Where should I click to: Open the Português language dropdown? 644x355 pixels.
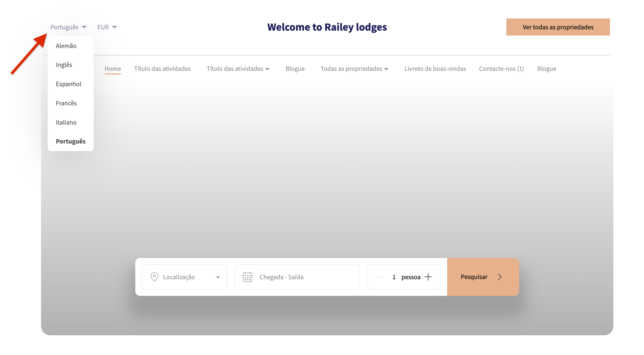click(69, 27)
